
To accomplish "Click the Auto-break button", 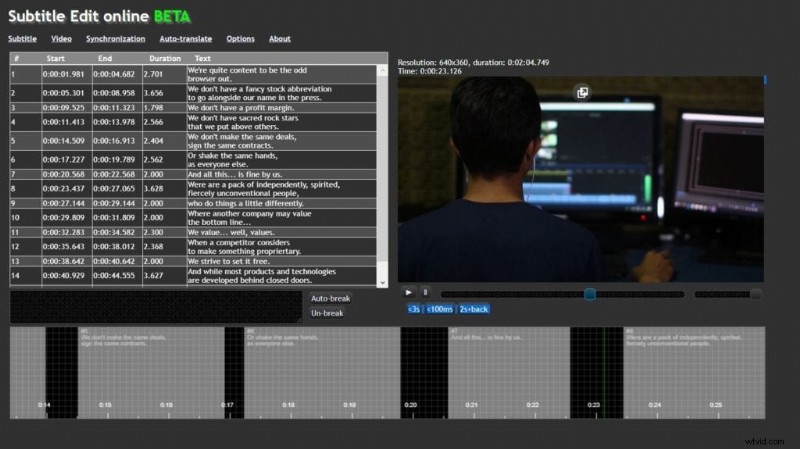I will click(330, 298).
